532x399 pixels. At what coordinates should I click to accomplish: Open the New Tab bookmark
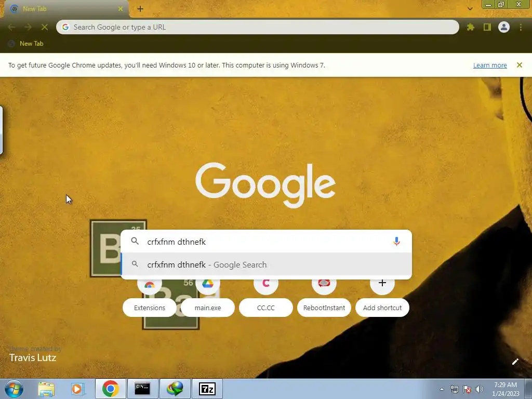tap(26, 44)
